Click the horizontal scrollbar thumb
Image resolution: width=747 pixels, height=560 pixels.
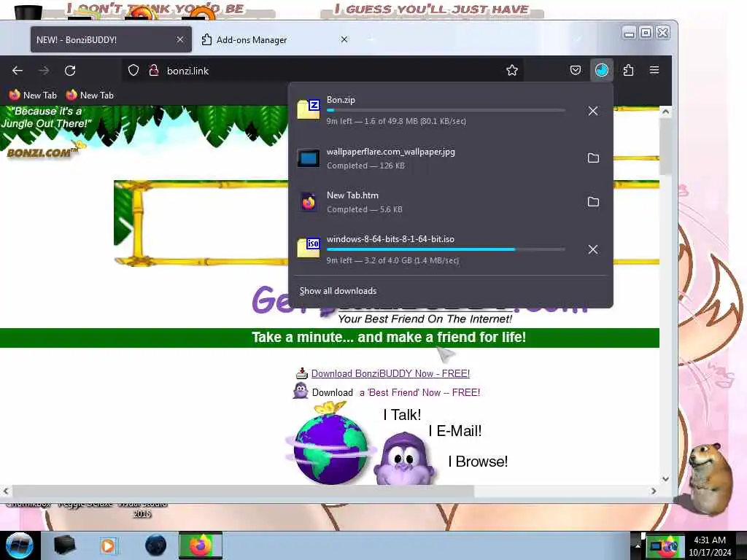point(243,491)
